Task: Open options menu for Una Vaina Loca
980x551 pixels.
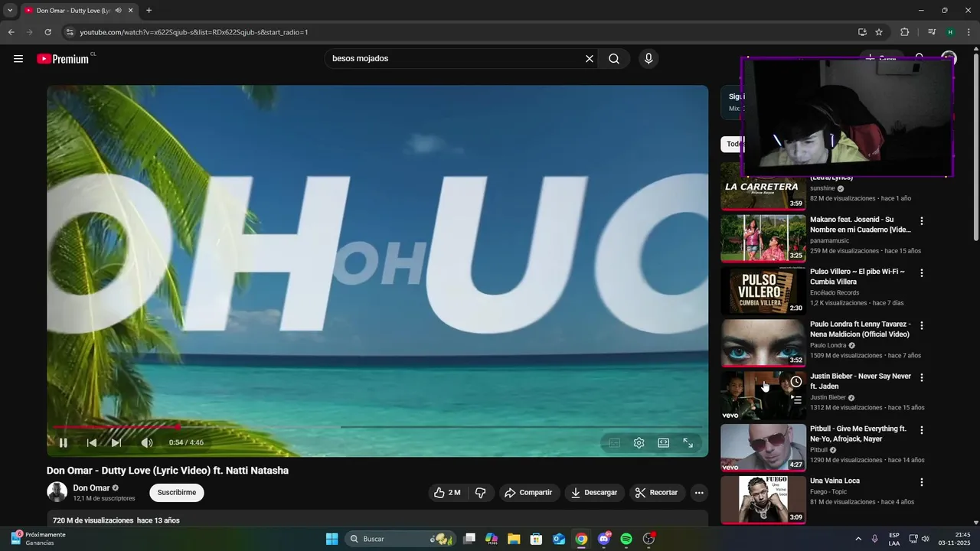Action: 922,483
